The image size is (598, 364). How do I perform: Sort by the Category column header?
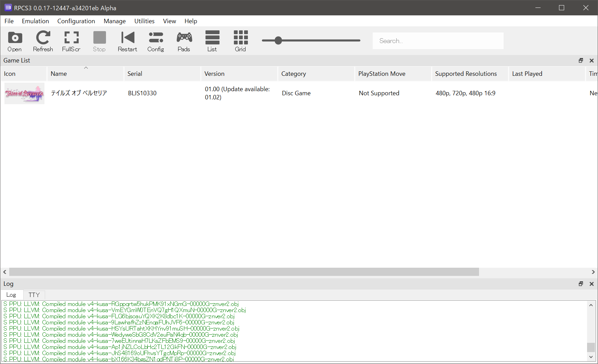pyautogui.click(x=316, y=74)
